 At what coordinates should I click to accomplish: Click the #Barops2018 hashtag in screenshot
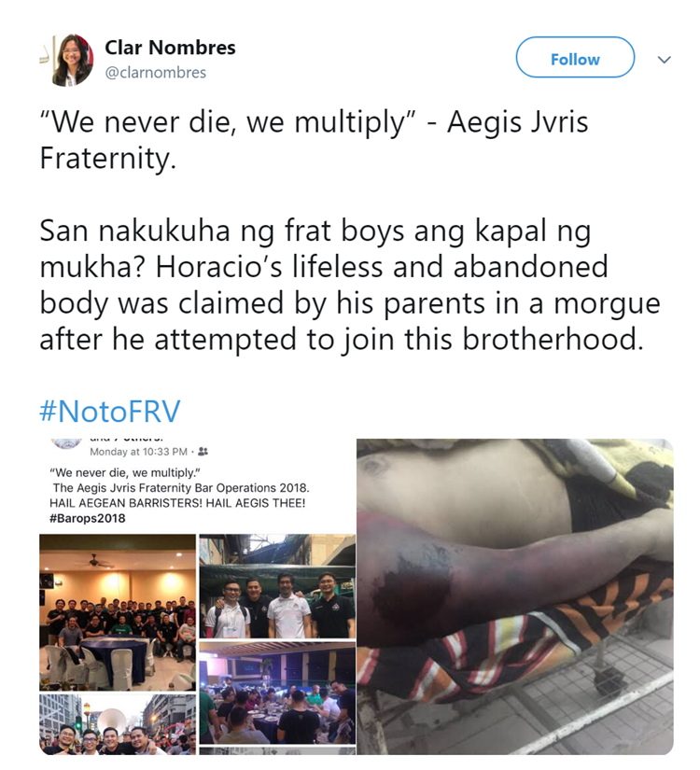tap(88, 518)
